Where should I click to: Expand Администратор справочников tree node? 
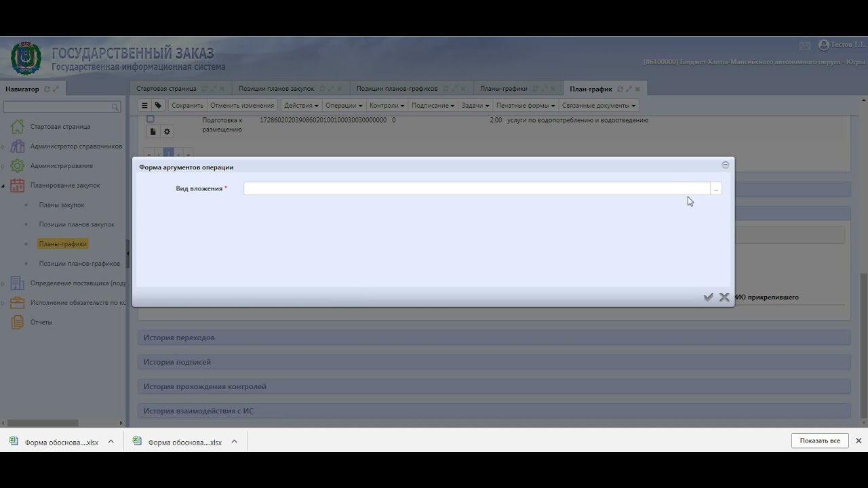click(3, 146)
